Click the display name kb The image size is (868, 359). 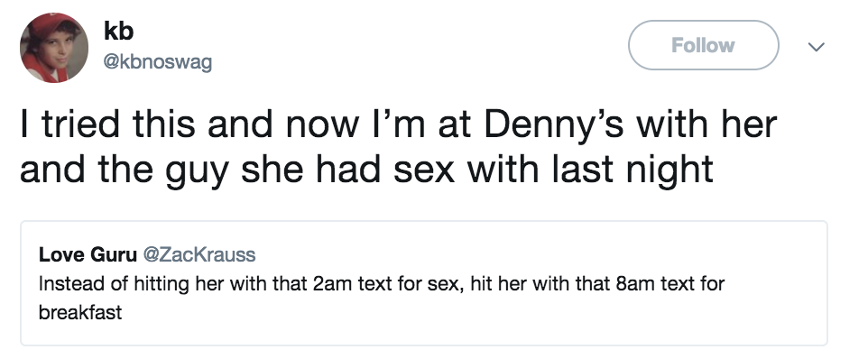(x=118, y=32)
